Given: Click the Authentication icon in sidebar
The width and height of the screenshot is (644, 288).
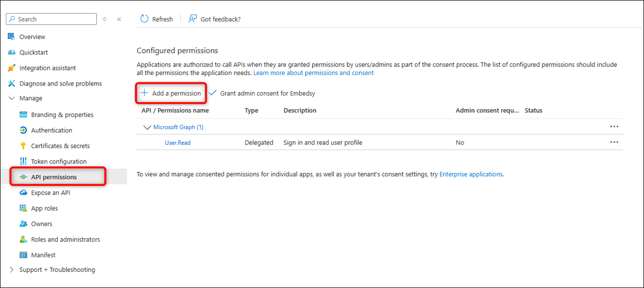Looking at the screenshot, I should 23,130.
